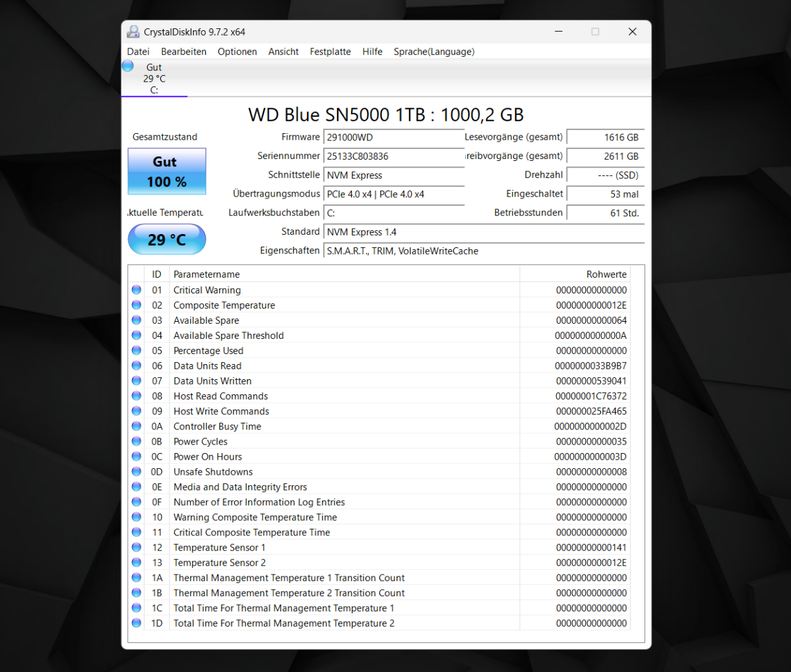
Task: Click the Eingeschaltet value 53 mal
Action: click(606, 194)
